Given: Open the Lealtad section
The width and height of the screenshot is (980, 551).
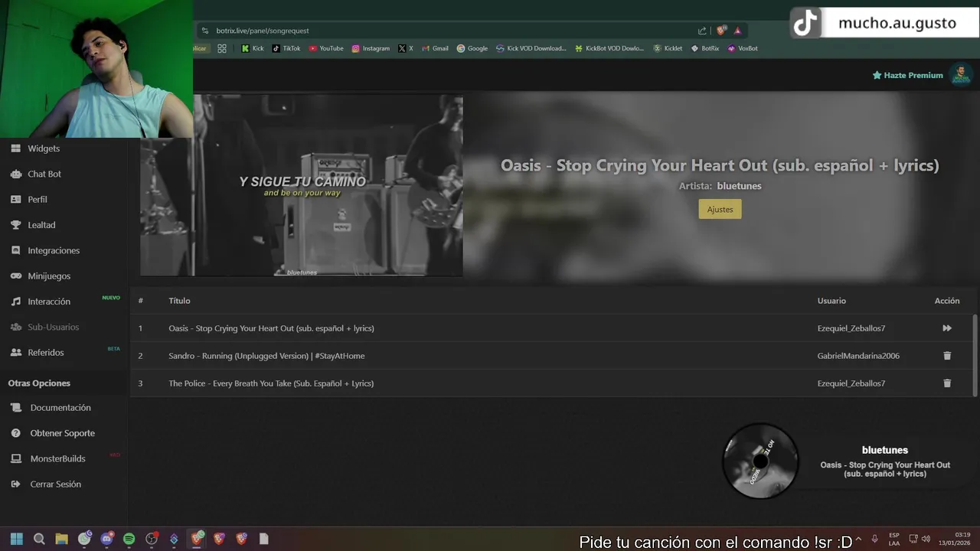Looking at the screenshot, I should coord(41,225).
